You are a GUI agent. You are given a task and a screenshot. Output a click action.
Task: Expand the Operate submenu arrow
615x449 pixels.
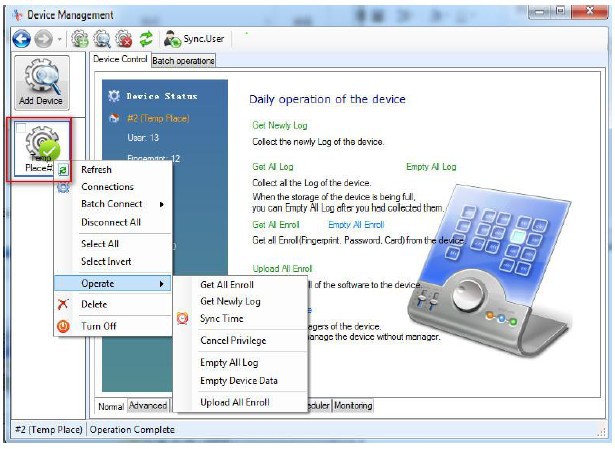click(x=161, y=284)
